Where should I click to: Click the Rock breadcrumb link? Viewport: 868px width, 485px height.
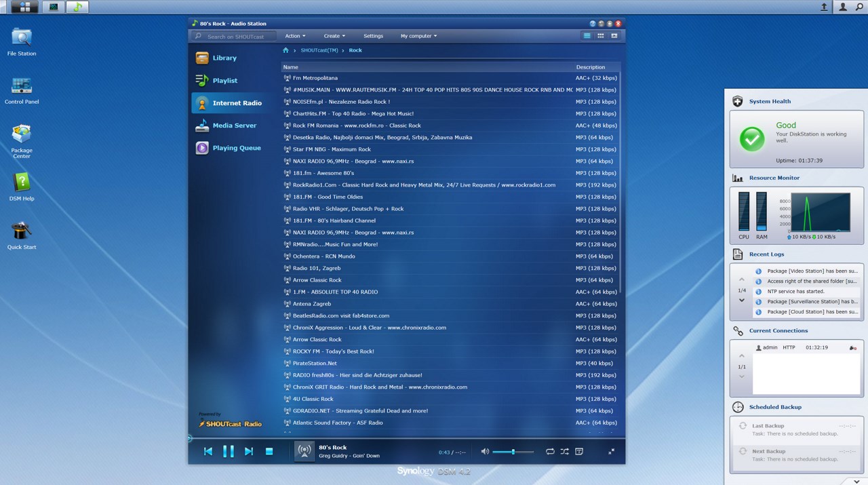(355, 50)
